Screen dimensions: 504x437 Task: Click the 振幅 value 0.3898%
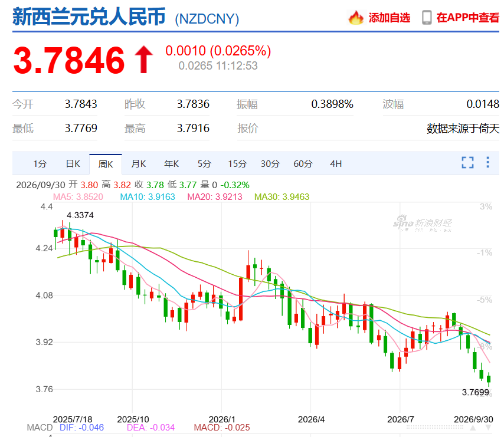pyautogui.click(x=332, y=104)
